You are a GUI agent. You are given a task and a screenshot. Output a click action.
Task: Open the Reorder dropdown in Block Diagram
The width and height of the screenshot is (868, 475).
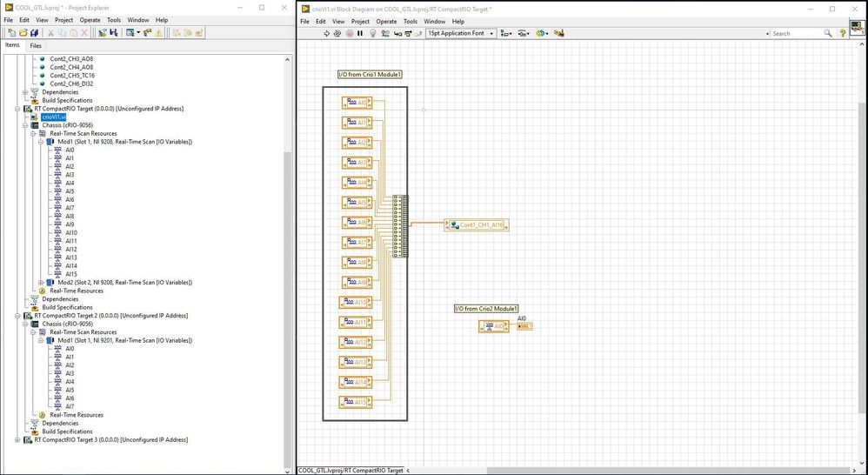coord(542,33)
